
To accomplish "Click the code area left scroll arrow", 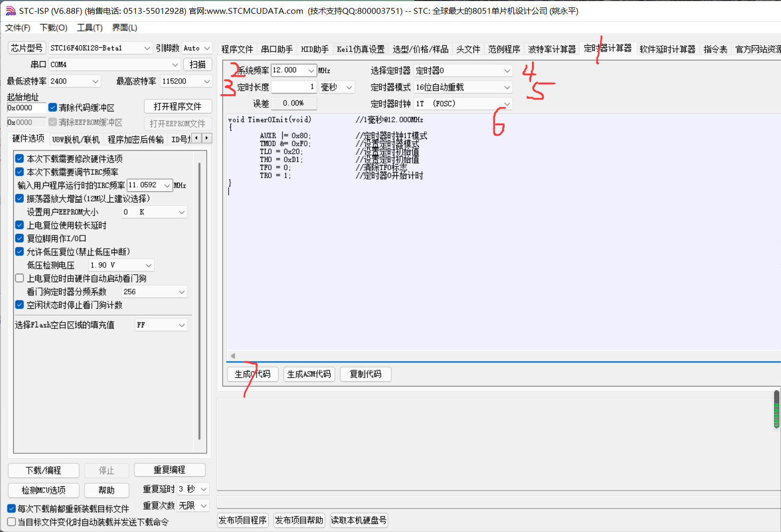I will 233,356.
